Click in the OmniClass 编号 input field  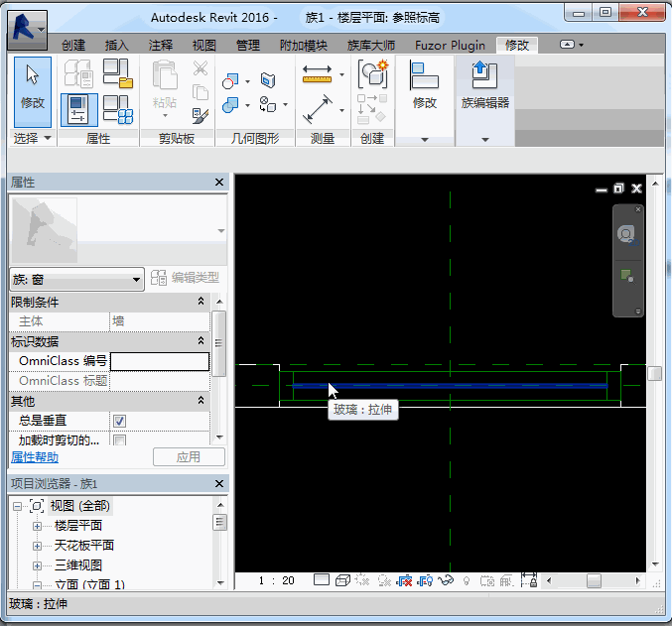point(159,361)
